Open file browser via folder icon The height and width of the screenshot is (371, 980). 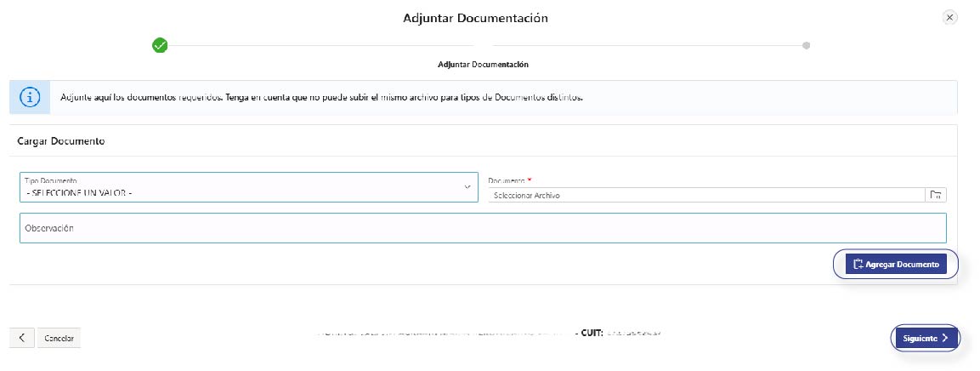tap(935, 195)
